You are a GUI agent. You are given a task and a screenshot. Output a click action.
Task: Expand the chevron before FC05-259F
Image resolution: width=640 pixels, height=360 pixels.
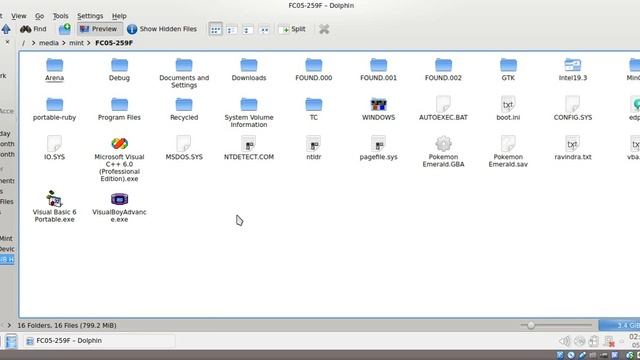click(89, 43)
